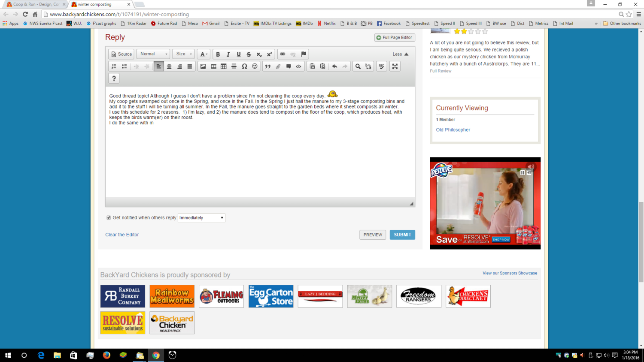Insert a block quote
Image resolution: width=644 pixels, height=362 pixels.
(267, 66)
